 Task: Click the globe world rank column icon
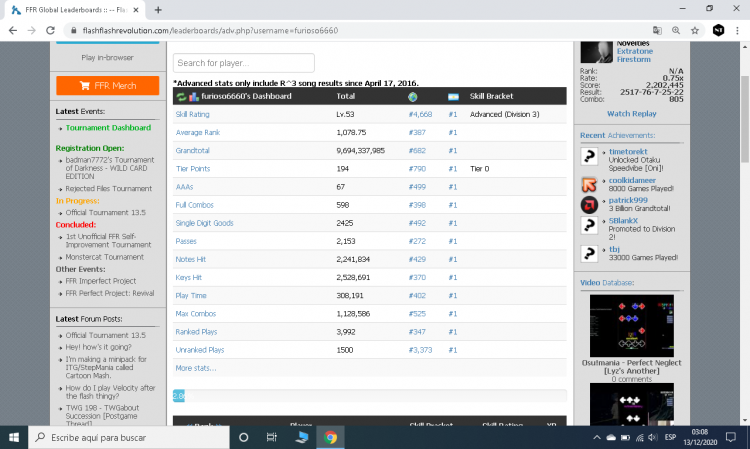(x=412, y=97)
